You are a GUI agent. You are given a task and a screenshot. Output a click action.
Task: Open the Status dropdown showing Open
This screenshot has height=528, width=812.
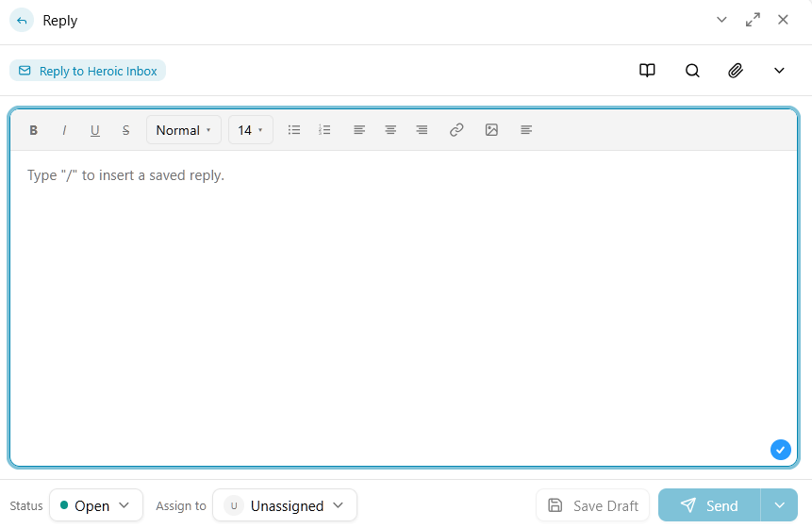point(96,505)
